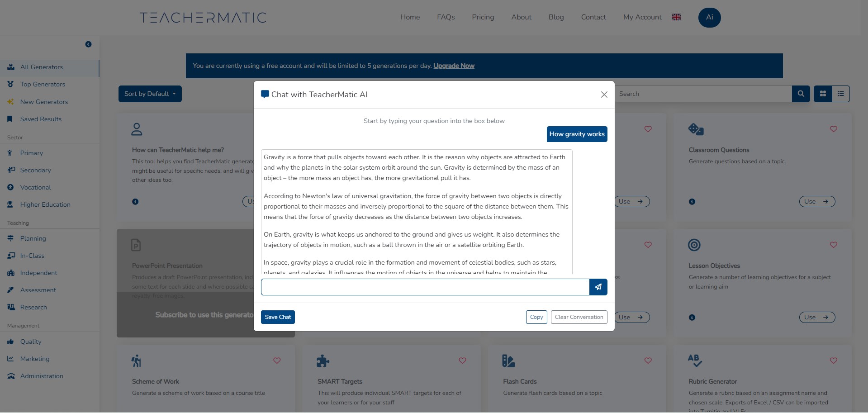Click the round Ai button in header
868x413 pixels.
pyautogui.click(x=709, y=18)
